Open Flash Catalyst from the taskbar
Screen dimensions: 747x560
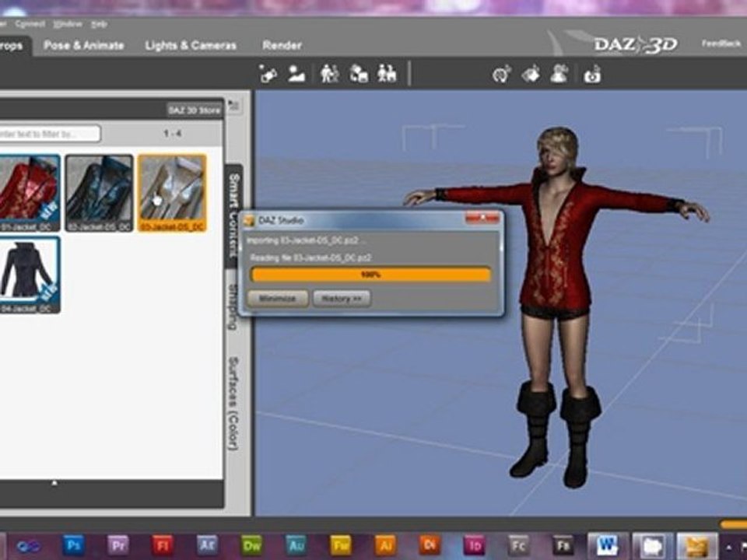click(518, 545)
